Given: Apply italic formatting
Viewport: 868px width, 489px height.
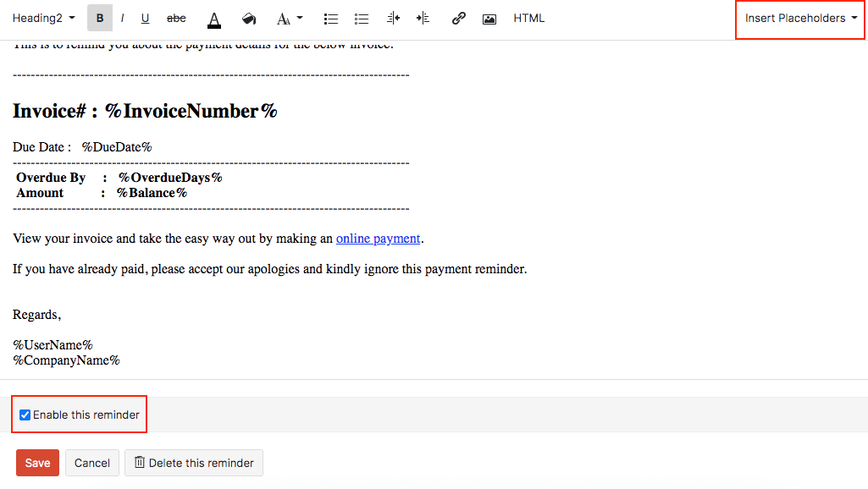Looking at the screenshot, I should pos(122,18).
